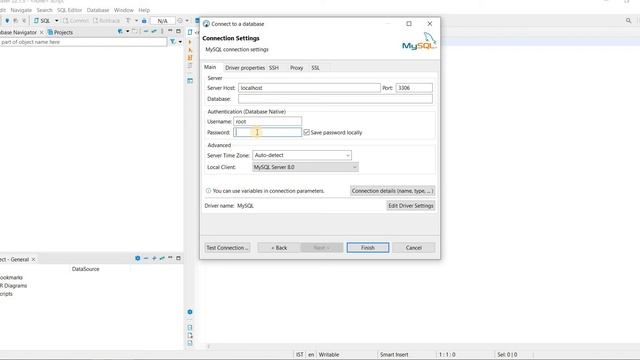
Task: Click the transaction mode icon after Rollback
Action: click(128, 20)
